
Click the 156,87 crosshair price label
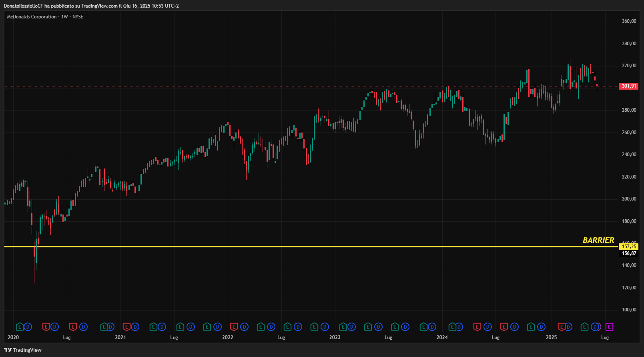tap(629, 253)
